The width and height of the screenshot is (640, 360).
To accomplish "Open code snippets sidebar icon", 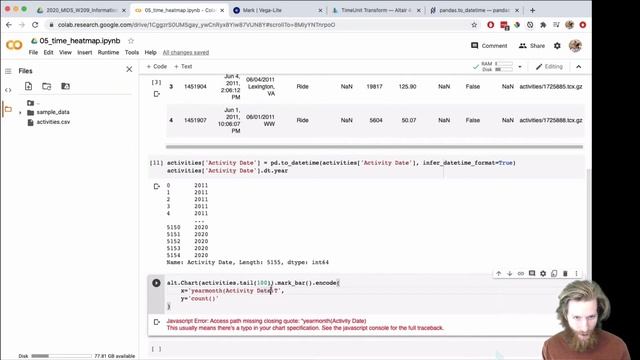I will tap(8, 90).
